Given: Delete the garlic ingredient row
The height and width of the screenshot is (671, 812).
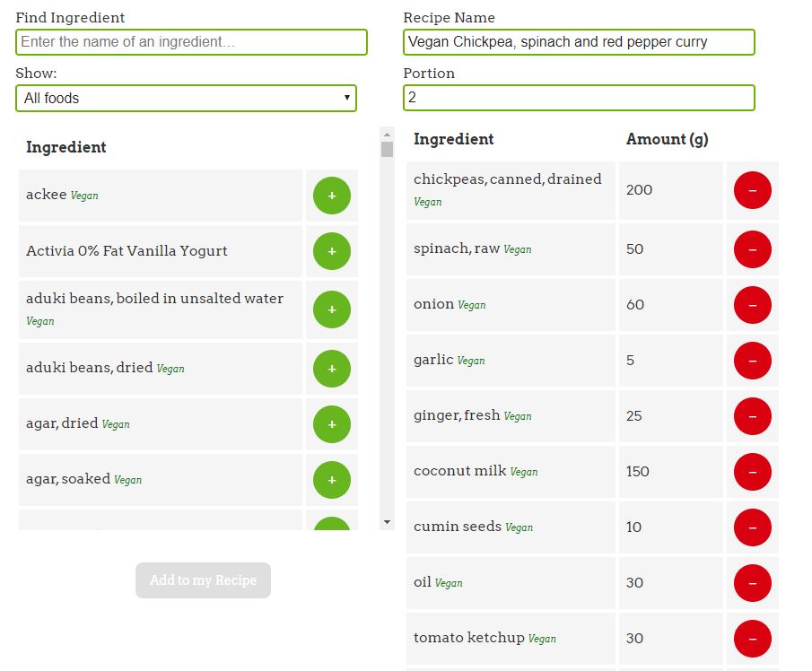Looking at the screenshot, I should pyautogui.click(x=752, y=361).
